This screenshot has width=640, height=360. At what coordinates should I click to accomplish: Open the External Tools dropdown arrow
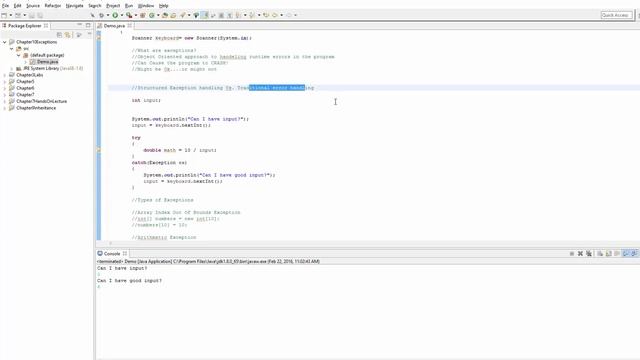[136, 15]
